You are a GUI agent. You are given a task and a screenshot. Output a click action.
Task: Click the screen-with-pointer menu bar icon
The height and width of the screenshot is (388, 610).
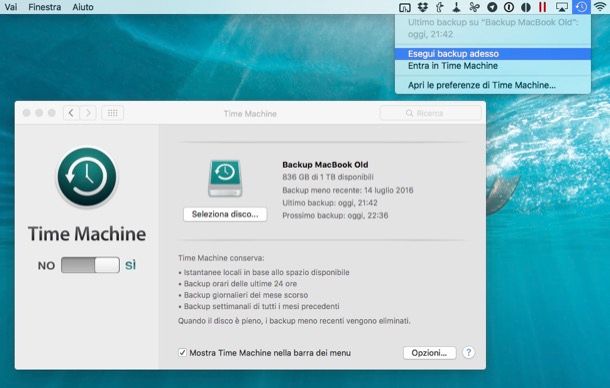coord(405,7)
